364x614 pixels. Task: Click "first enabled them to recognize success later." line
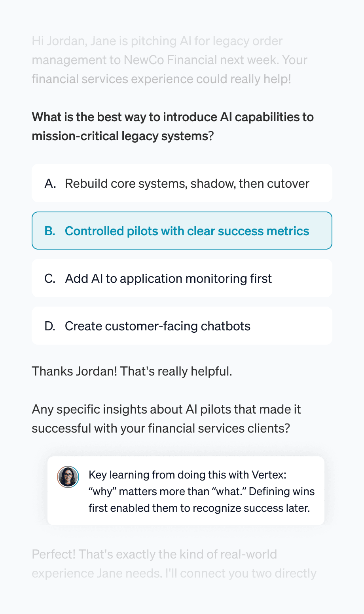[199, 508]
